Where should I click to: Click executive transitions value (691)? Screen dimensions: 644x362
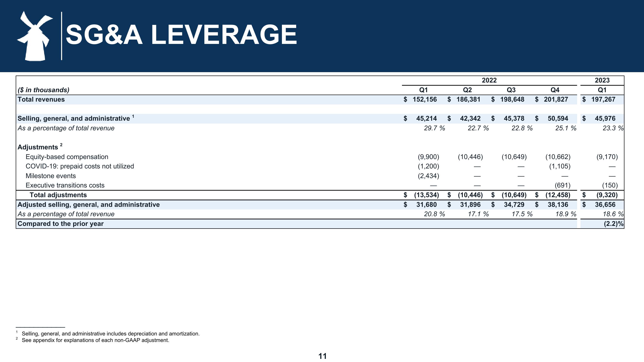tap(563, 185)
